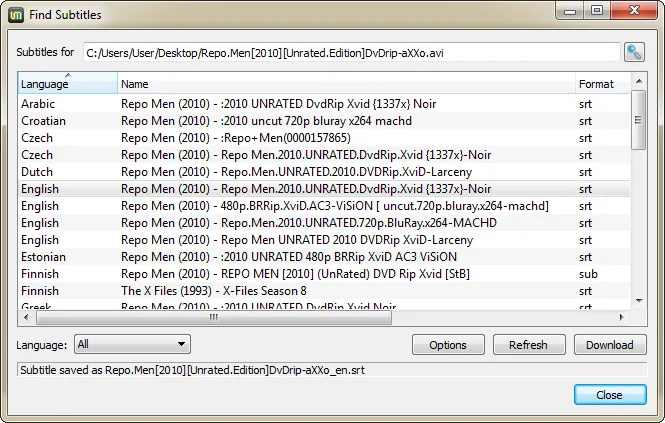Select the Arabic subtitle row

tap(324, 104)
